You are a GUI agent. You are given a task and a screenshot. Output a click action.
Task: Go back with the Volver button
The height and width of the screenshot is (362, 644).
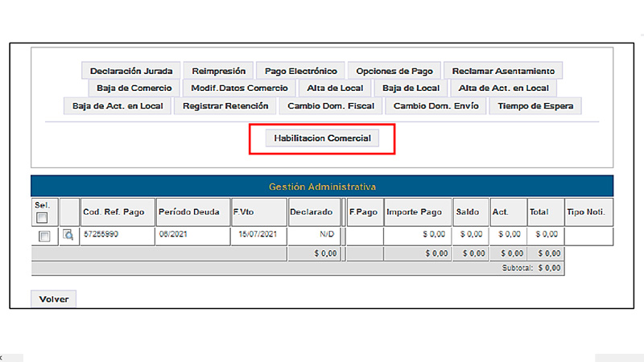click(x=54, y=299)
